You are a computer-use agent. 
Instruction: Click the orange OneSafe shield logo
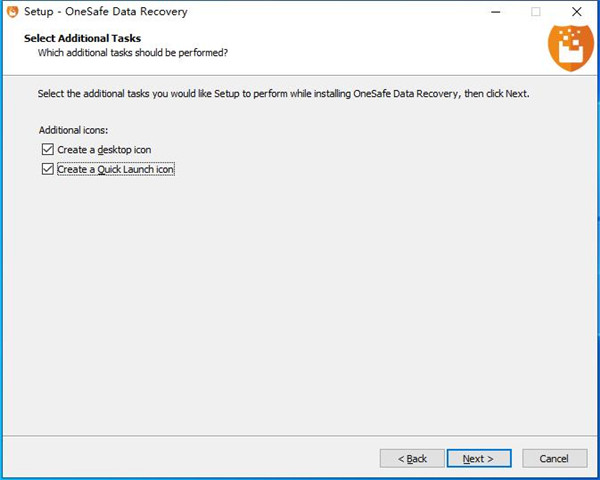pyautogui.click(x=571, y=44)
